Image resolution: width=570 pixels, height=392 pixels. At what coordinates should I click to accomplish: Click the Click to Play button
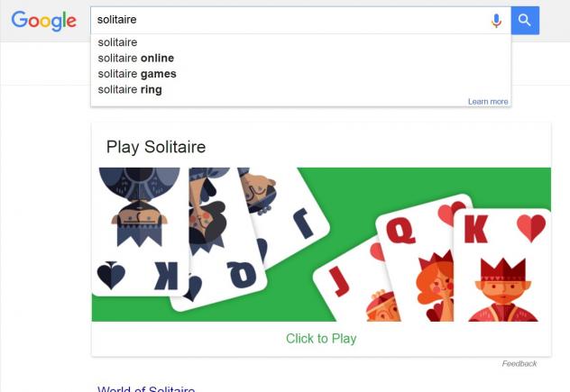[321, 339]
